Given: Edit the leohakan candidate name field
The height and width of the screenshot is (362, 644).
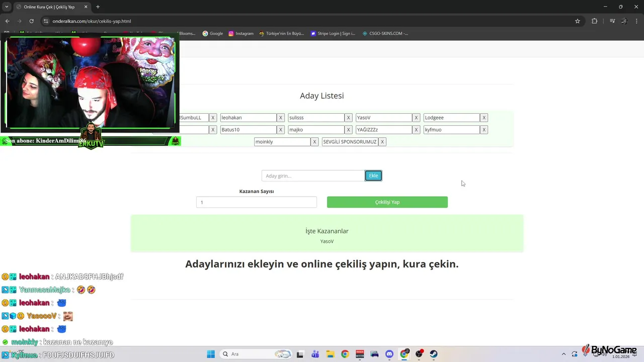Looking at the screenshot, I should point(249,118).
